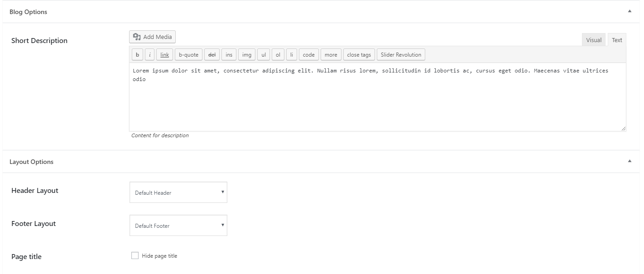Image resolution: width=644 pixels, height=274 pixels.
Task: Check the Hide page title checkbox
Action: tap(135, 256)
